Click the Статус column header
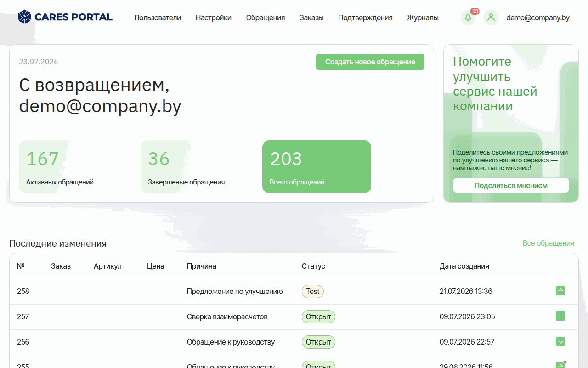Viewport: 588px width, 368px height. [313, 266]
